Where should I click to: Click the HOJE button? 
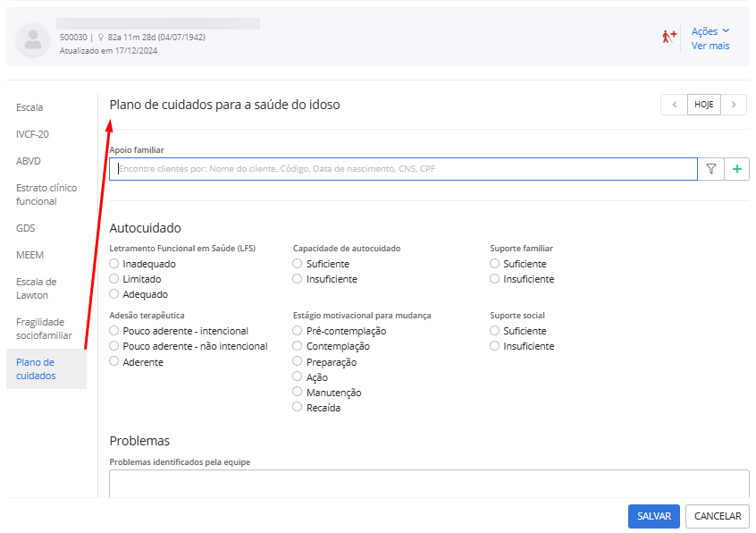click(704, 105)
